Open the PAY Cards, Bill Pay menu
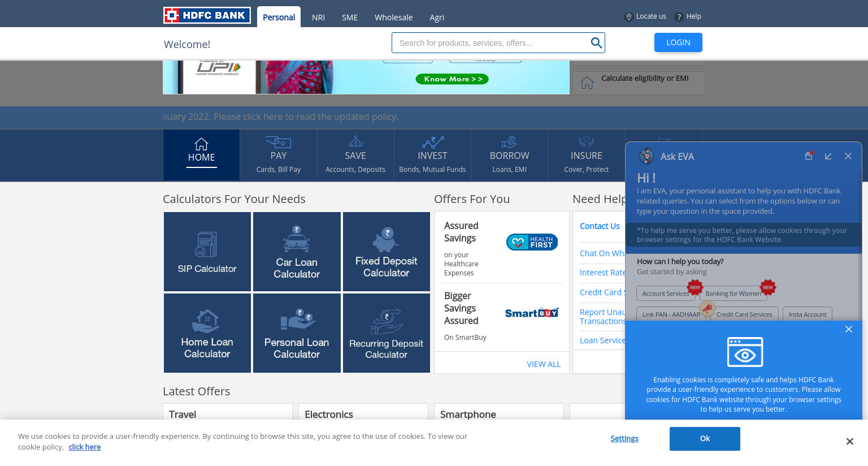Viewport: 868px width, 466px height. pos(279,155)
